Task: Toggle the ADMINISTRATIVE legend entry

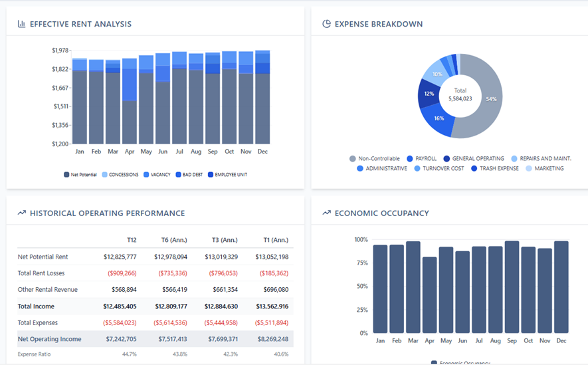Action: click(x=382, y=168)
